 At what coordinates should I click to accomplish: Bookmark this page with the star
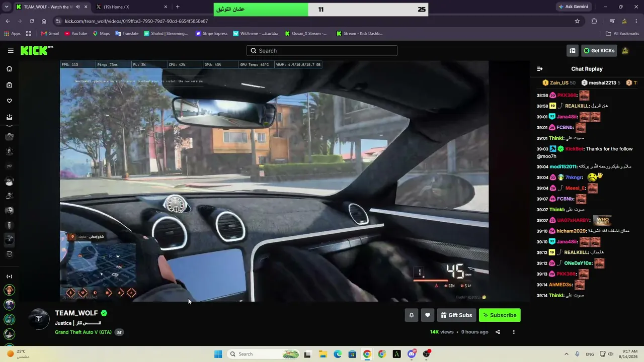pyautogui.click(x=577, y=21)
